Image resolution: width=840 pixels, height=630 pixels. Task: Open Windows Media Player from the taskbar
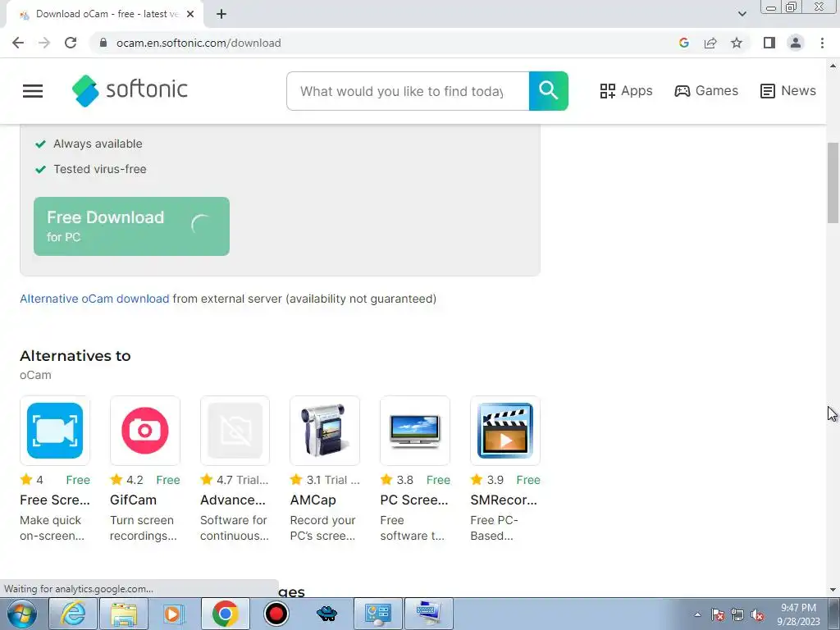174,614
